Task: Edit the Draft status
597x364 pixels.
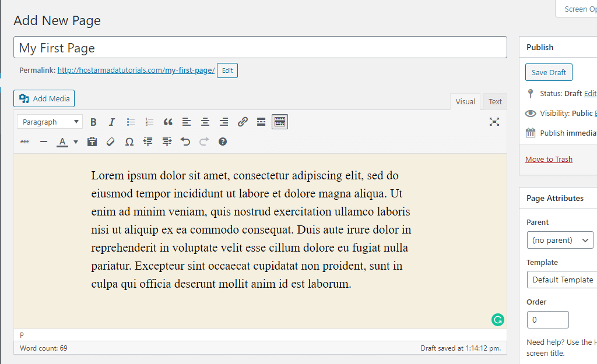Action: point(590,94)
